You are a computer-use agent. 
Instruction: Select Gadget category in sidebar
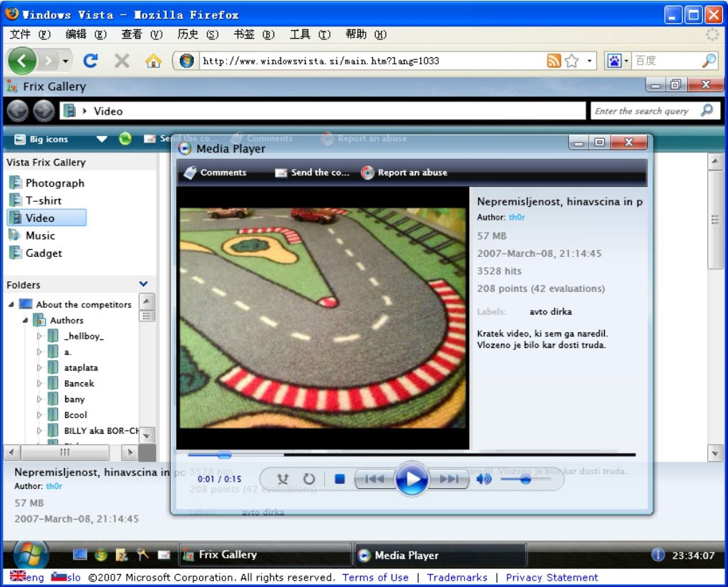tap(36, 253)
